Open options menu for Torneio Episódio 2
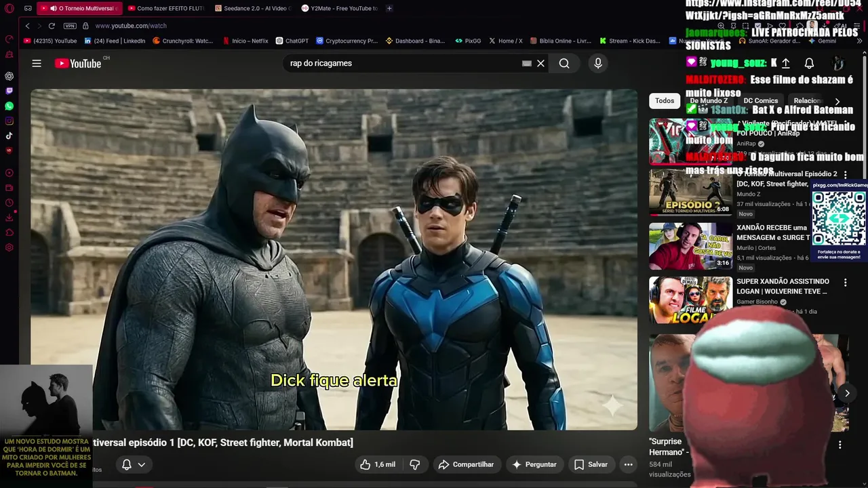The width and height of the screenshot is (868, 488). 845,175
